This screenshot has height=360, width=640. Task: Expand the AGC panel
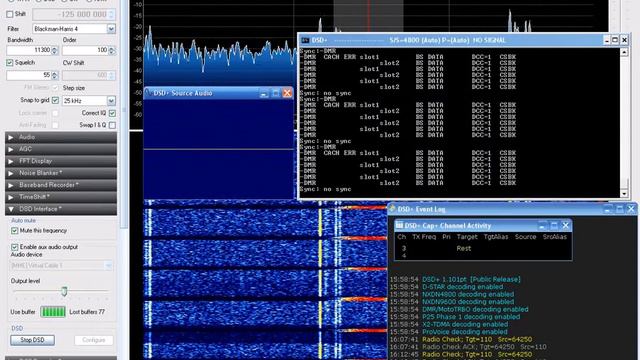click(61, 149)
